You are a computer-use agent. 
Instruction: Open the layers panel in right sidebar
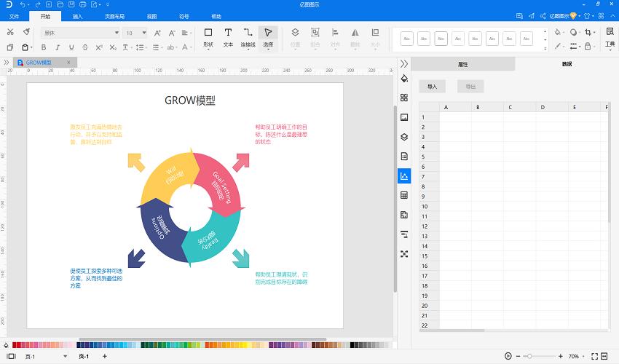(404, 137)
